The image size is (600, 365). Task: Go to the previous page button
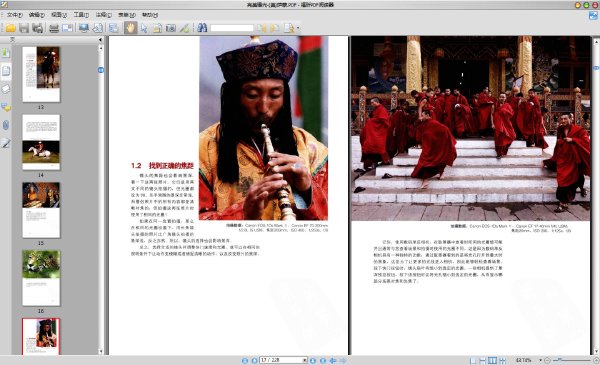coord(254,360)
